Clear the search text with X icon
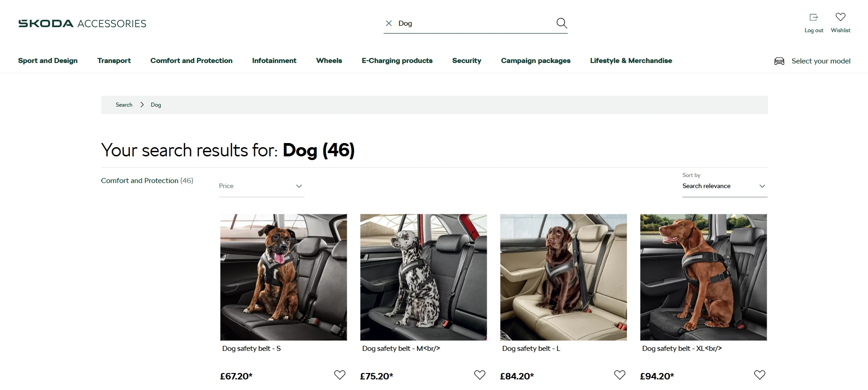The image size is (868, 390). tap(389, 23)
